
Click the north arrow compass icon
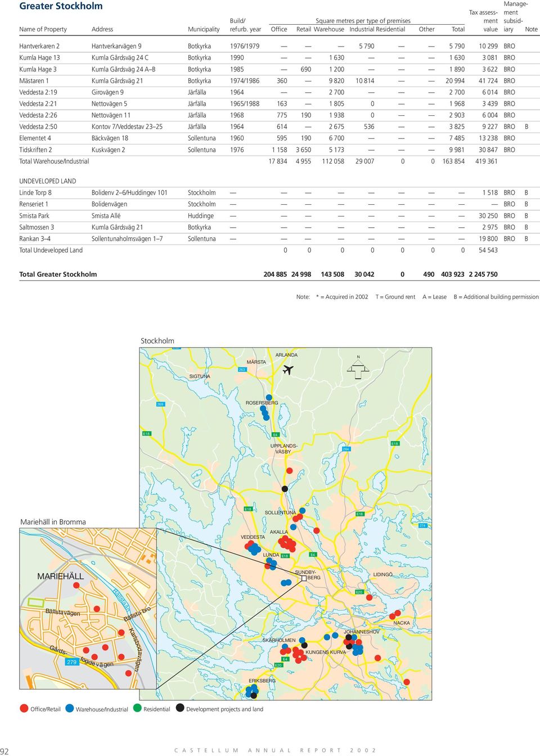[x=358, y=370]
